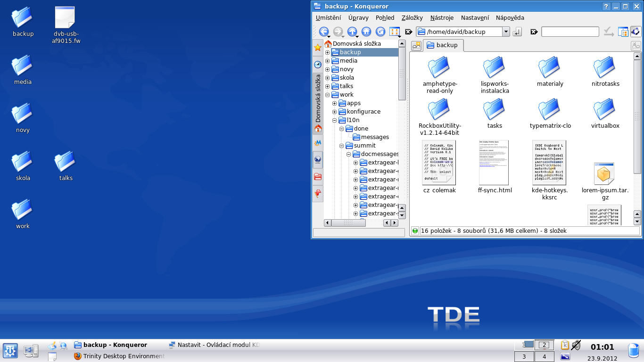Click the tree panel horizontal scrollbar thumb

pos(348,223)
